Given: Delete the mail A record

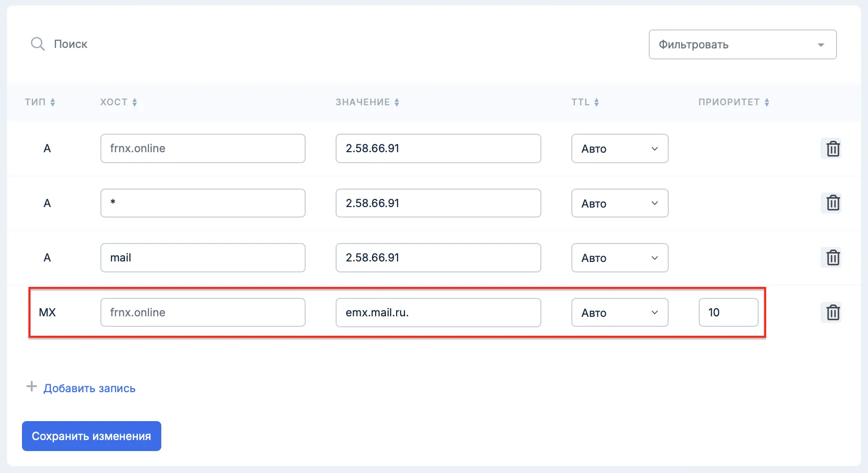Looking at the screenshot, I should pos(833,258).
